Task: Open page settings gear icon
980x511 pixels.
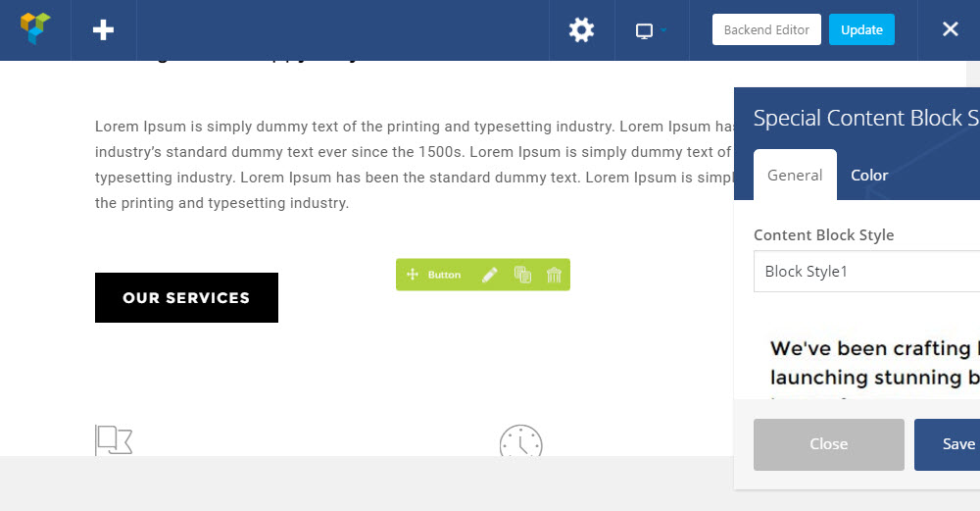Action: [x=581, y=29]
